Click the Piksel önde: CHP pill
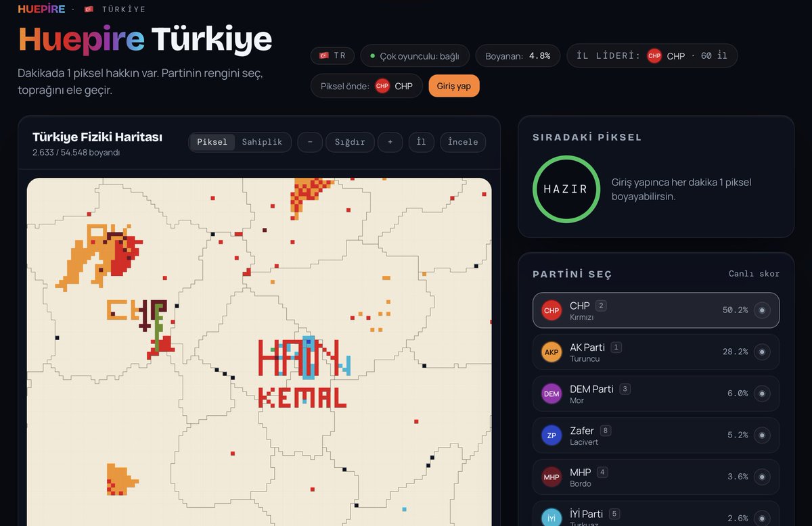 pyautogui.click(x=367, y=86)
